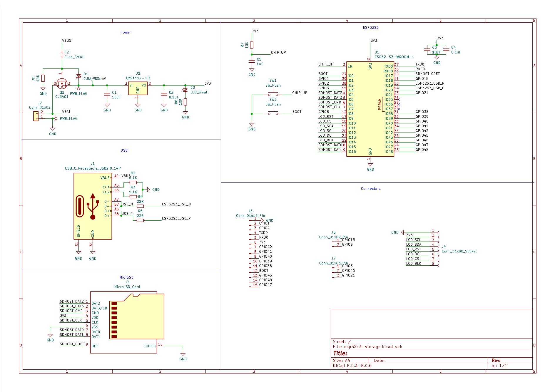Screen dimensions: 555x392
Task: Click the R7 10K resistor symbol
Action: (x=252, y=45)
